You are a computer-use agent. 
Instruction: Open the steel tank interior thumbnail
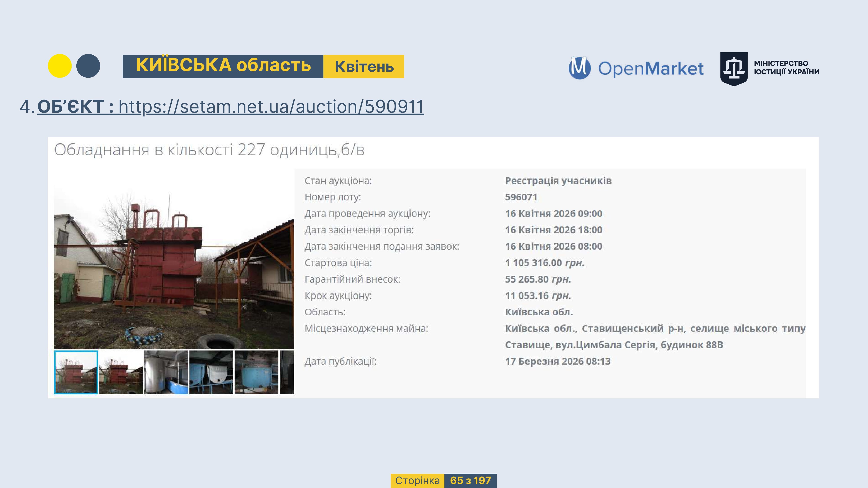166,372
